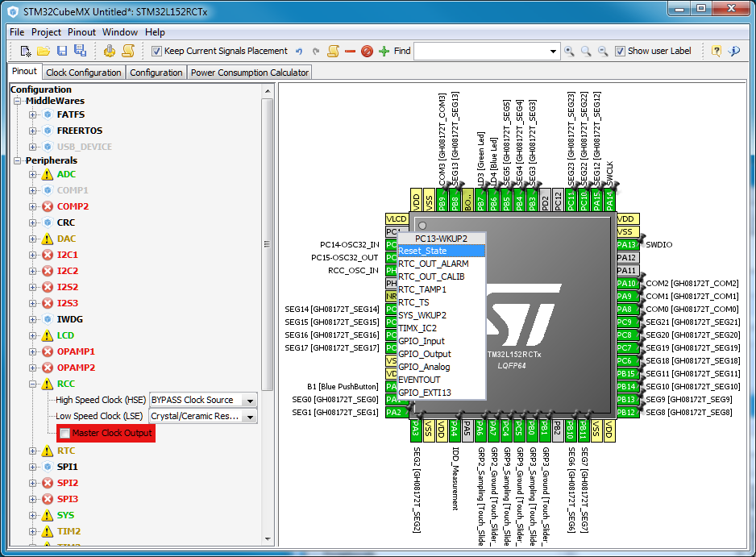This screenshot has height=557, width=756.
Task: Zoom in using the magnifier plus icon
Action: (569, 51)
